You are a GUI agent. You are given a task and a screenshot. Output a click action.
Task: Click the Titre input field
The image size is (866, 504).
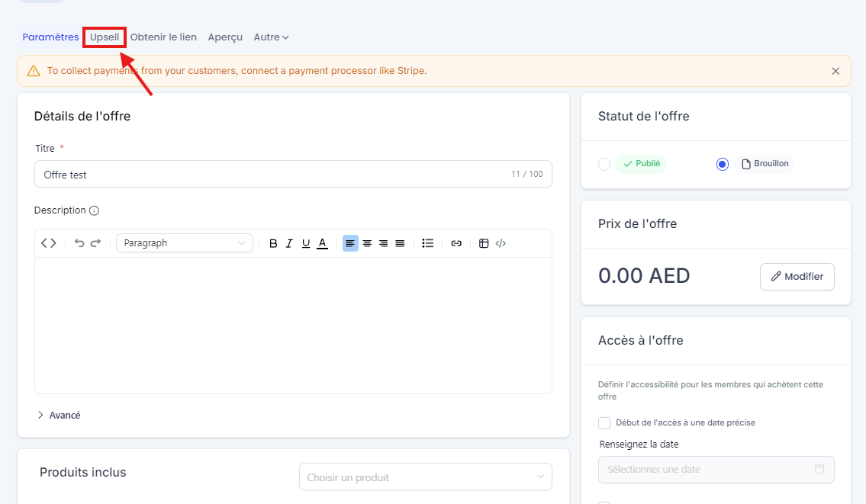pos(293,175)
